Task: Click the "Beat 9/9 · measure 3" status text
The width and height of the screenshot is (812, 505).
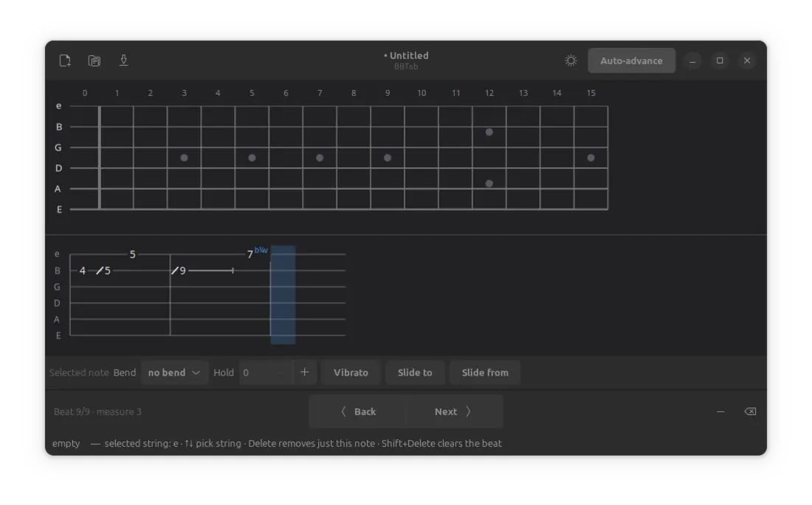Action: point(97,412)
